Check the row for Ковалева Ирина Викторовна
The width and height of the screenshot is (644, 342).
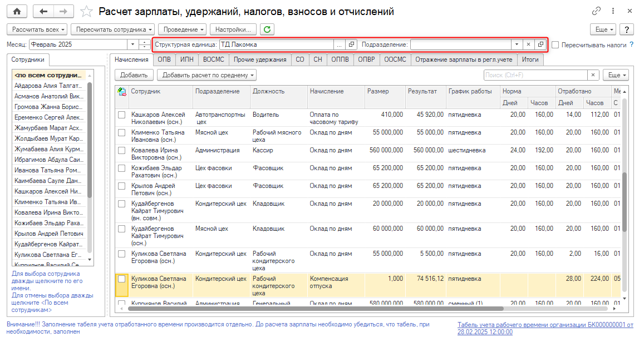point(122,150)
